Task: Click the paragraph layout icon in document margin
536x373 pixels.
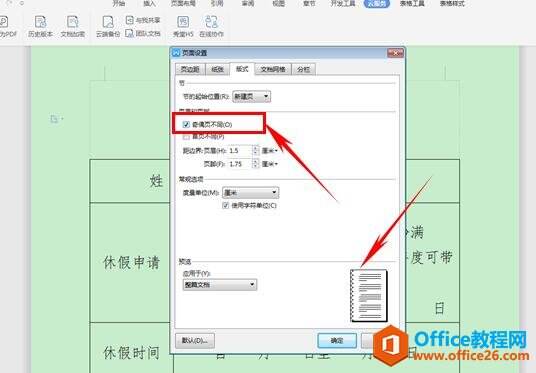Action: click(x=55, y=119)
